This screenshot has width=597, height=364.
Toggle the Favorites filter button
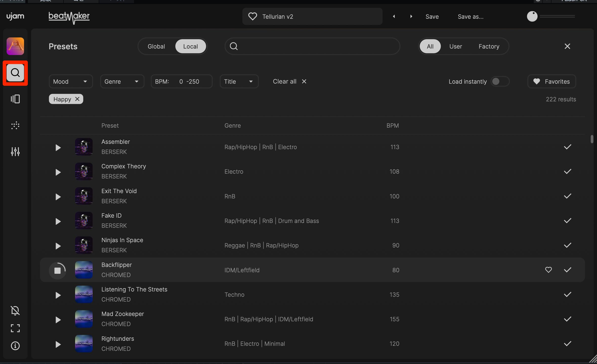click(551, 81)
